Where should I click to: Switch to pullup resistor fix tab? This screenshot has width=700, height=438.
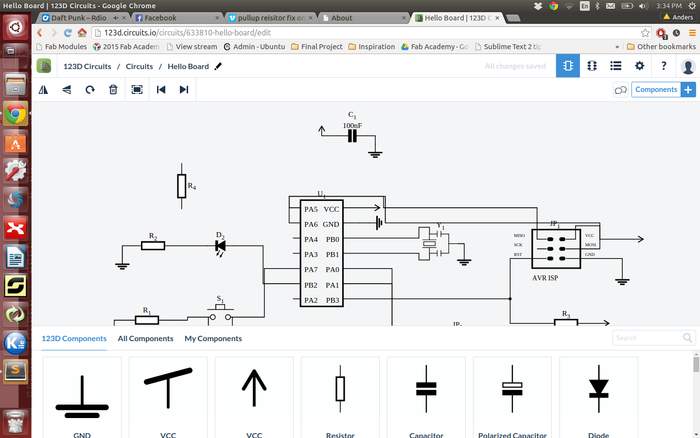pyautogui.click(x=270, y=18)
